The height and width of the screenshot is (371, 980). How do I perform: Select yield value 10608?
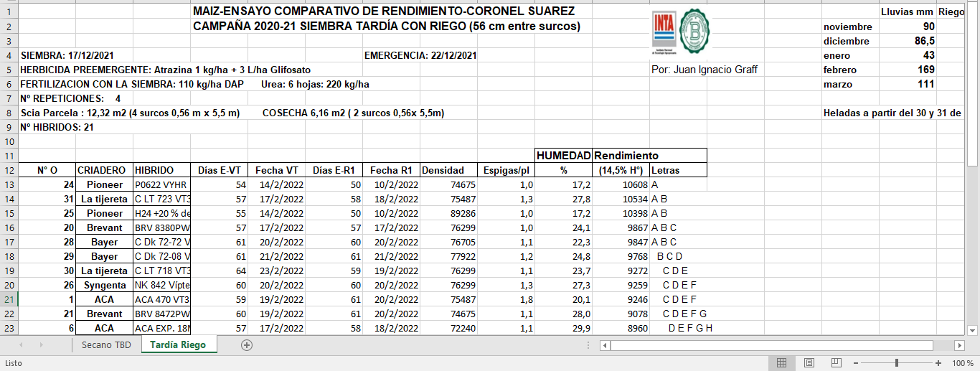click(621, 184)
